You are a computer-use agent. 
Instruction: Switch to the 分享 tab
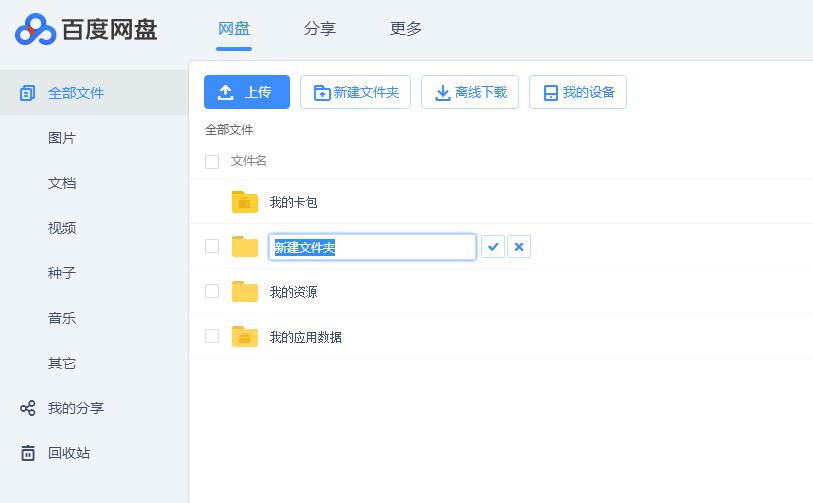[320, 29]
